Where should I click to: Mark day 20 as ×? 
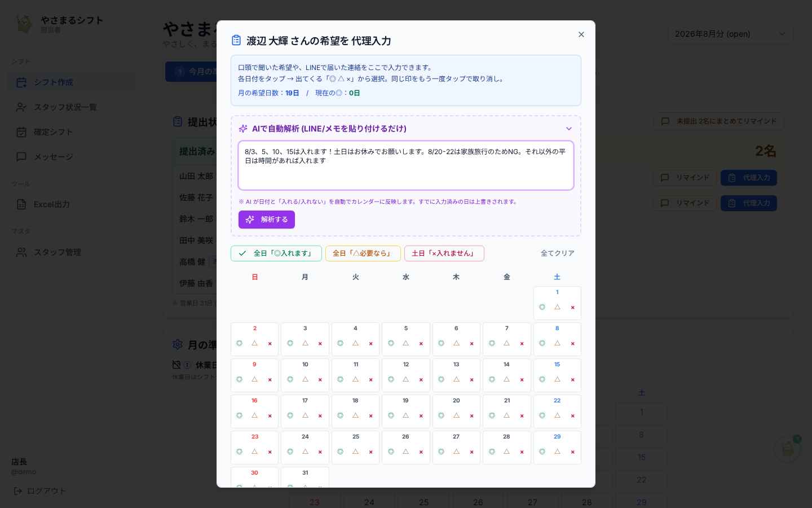[x=471, y=415]
